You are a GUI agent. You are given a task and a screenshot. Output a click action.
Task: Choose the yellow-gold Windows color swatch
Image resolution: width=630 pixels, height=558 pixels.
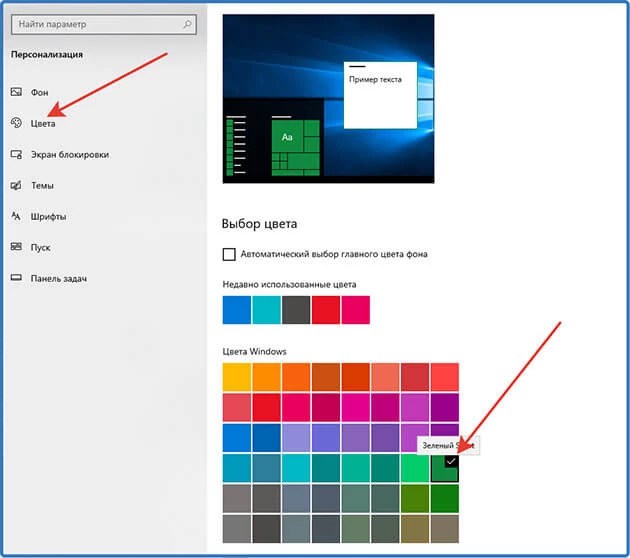(x=237, y=377)
